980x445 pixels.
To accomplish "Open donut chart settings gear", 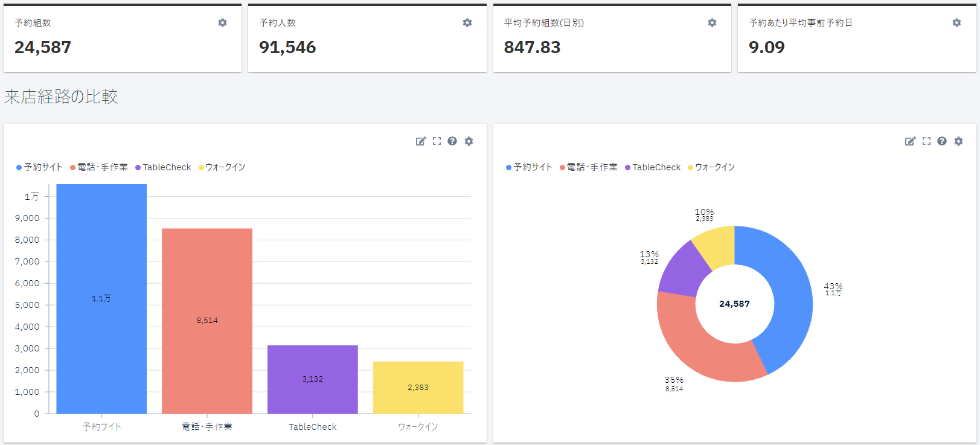I will click(x=958, y=141).
